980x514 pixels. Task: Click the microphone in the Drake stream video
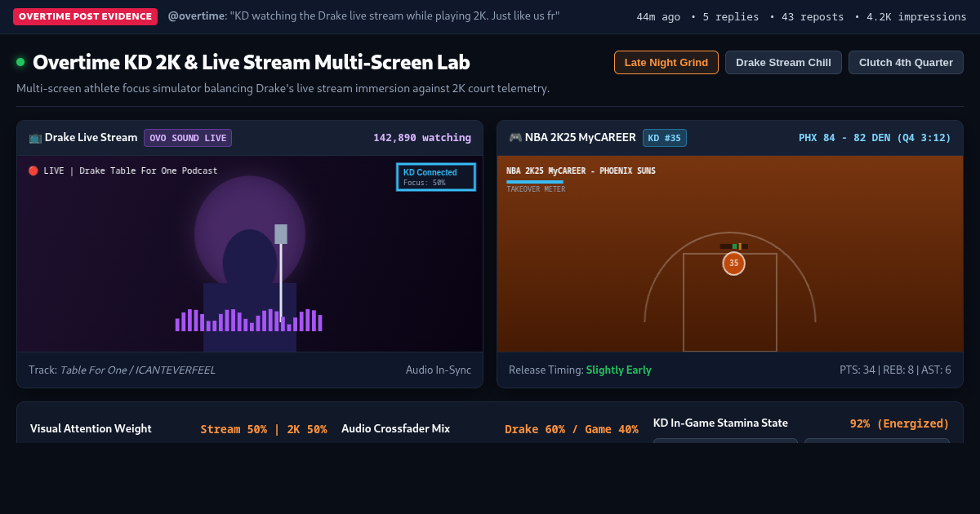[x=281, y=273]
